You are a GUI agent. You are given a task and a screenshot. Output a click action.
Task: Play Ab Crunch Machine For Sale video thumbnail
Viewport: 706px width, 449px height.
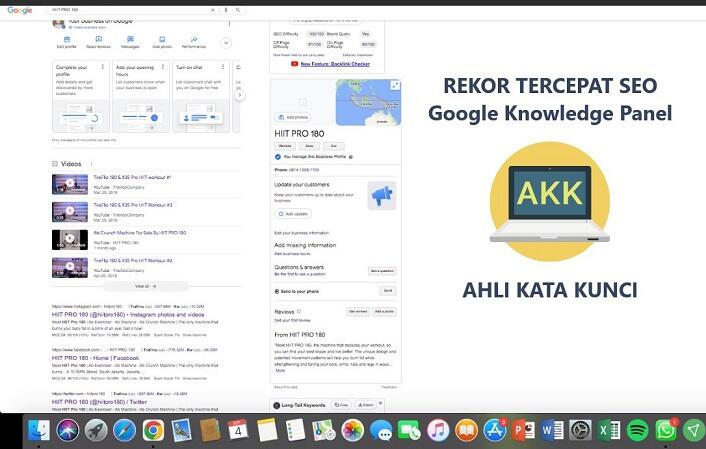coord(70,240)
